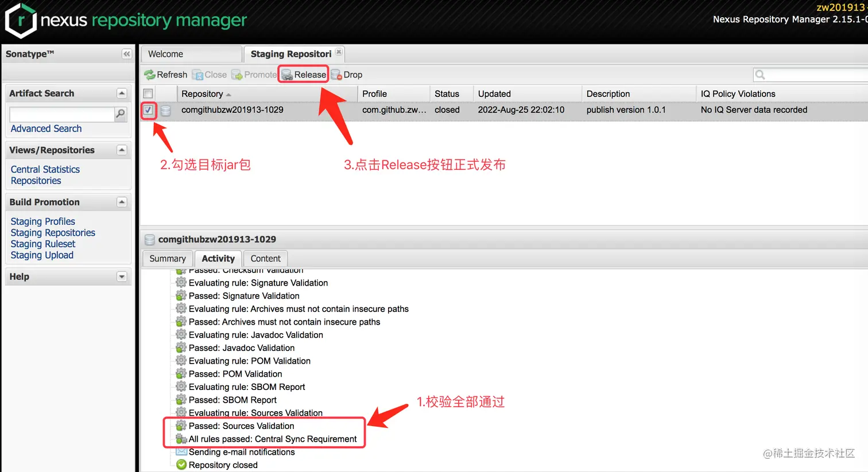Click the repository icon beside the details panel title
The height and width of the screenshot is (472, 868).
click(x=150, y=240)
